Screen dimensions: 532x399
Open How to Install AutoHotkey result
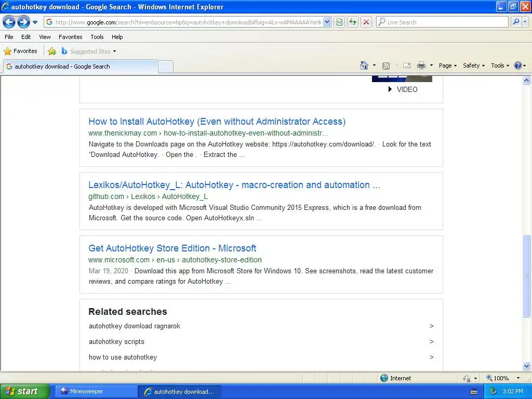click(x=217, y=122)
